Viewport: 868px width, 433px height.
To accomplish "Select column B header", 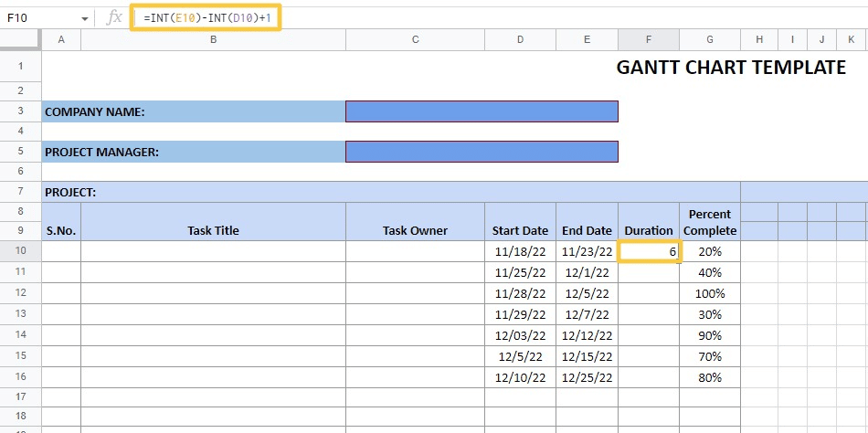I will (213, 39).
